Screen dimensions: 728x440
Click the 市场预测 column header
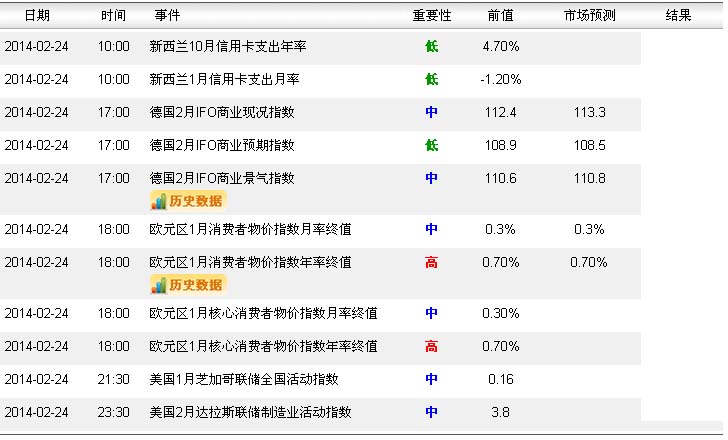589,16
